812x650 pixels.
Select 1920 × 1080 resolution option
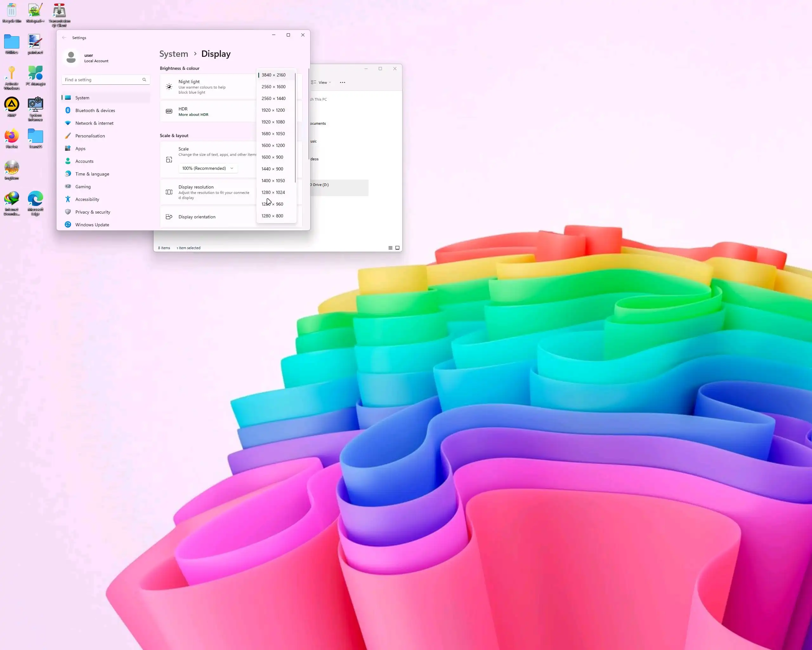tap(273, 122)
